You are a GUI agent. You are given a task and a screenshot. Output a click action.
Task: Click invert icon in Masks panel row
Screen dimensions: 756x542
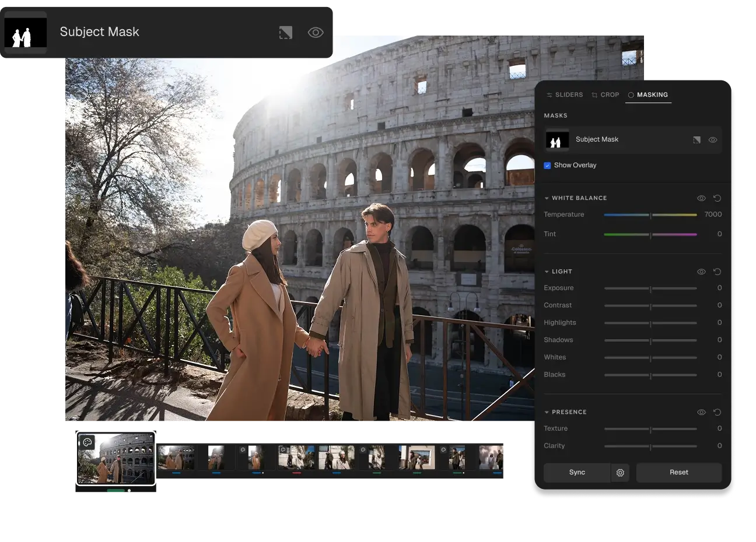pyautogui.click(x=696, y=140)
